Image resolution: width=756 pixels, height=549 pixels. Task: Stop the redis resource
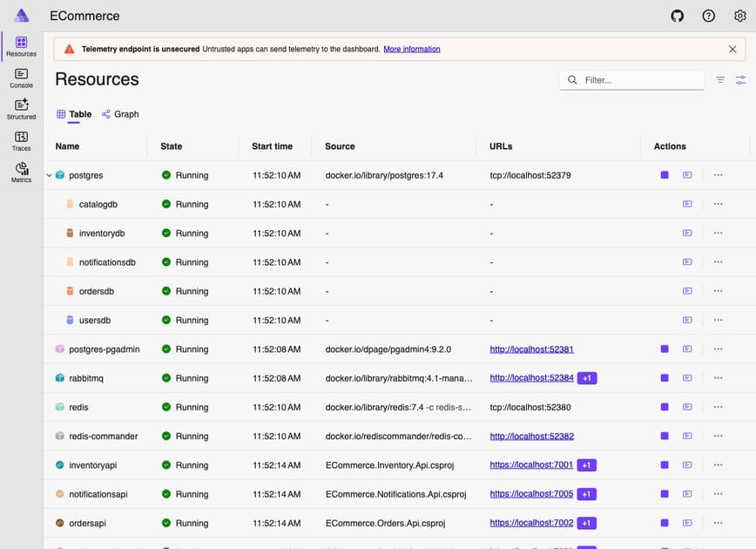[x=665, y=407]
